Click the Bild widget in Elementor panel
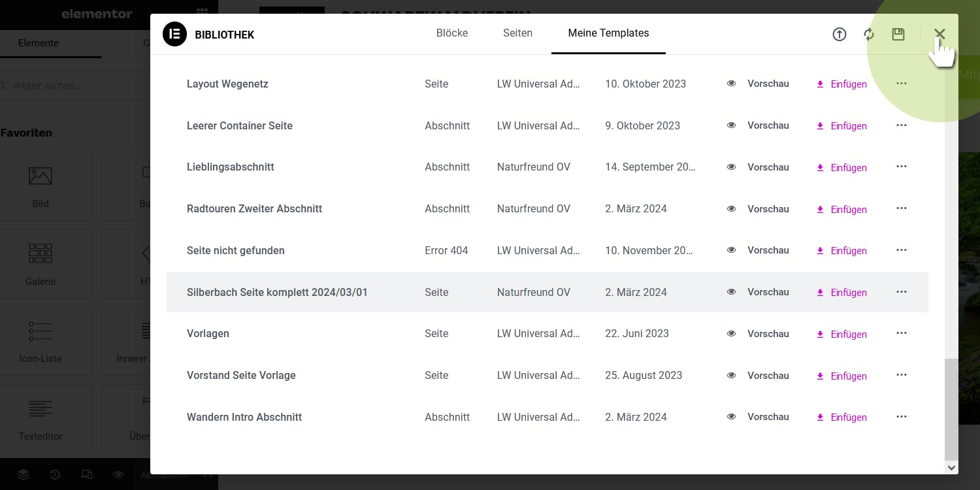The image size is (980, 490). click(x=41, y=186)
